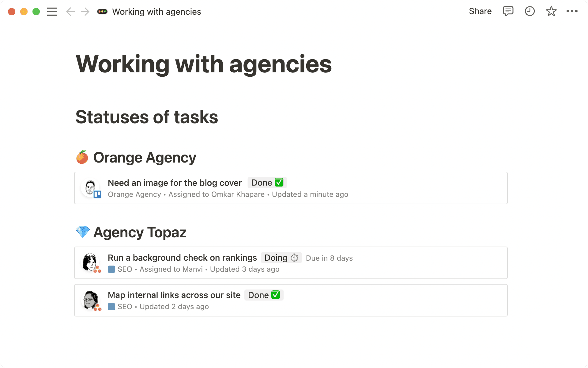
Task: Click the stopwatch icon in Doing badge
Action: 294,258
